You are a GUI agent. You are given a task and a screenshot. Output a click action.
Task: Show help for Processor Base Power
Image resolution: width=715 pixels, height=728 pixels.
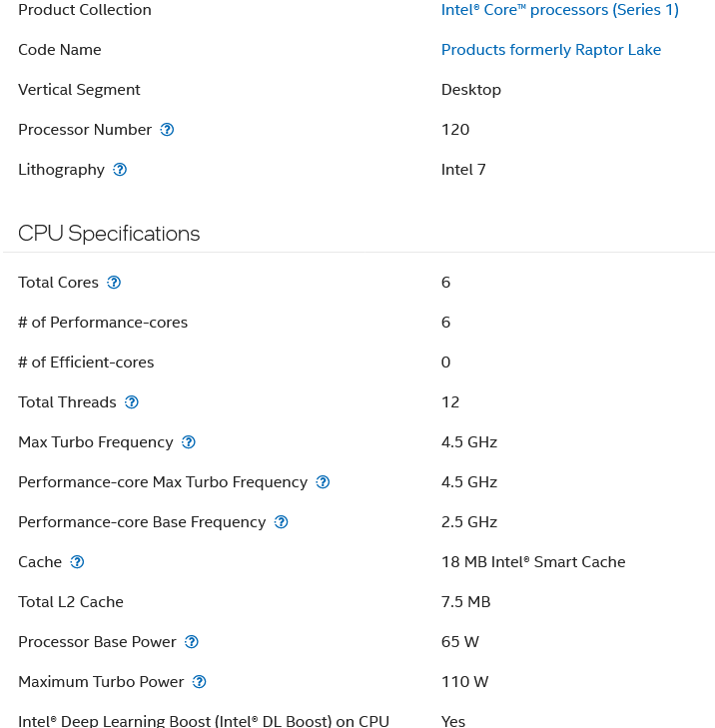(192, 642)
